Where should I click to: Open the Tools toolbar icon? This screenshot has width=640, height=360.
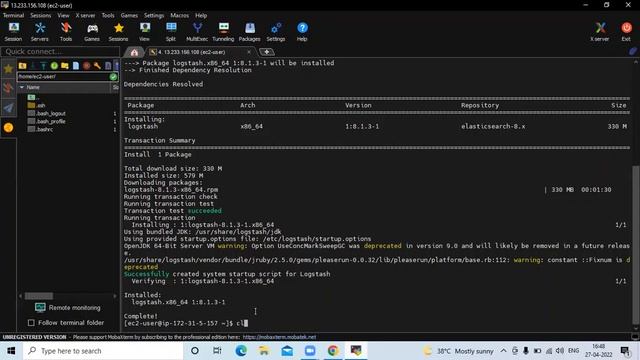tap(66, 32)
